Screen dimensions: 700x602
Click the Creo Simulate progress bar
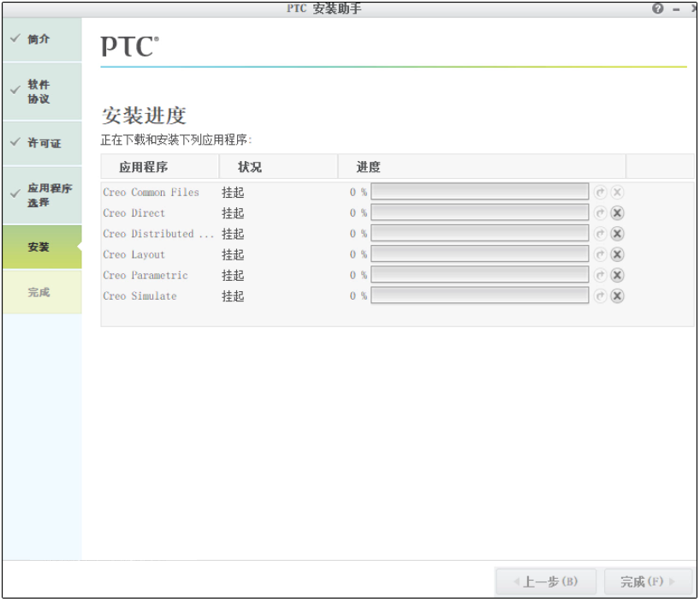coord(479,295)
